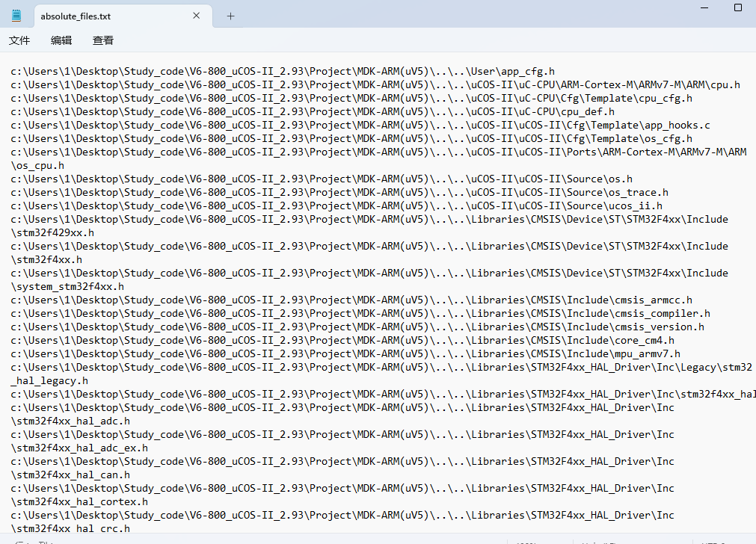Click the line ending in Include\cmsis_armcc.h

[x=351, y=300]
